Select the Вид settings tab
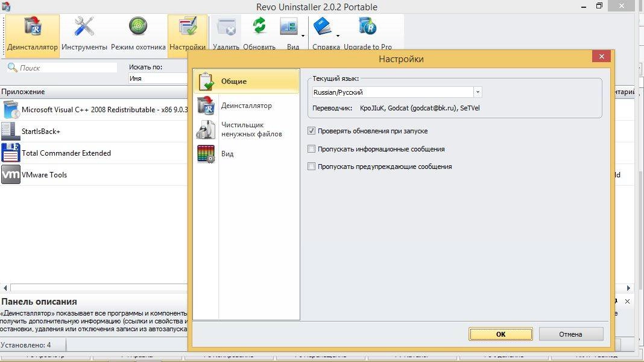 point(247,154)
